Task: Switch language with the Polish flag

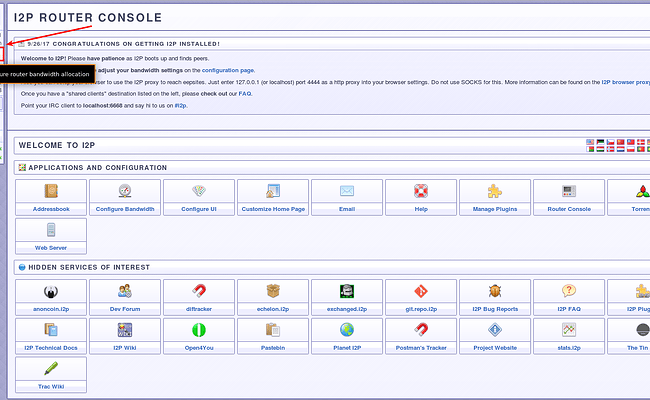Action: click(631, 149)
